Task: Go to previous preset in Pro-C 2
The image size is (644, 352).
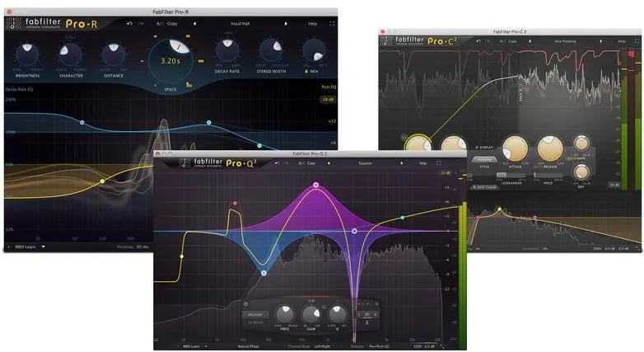Action: point(530,41)
